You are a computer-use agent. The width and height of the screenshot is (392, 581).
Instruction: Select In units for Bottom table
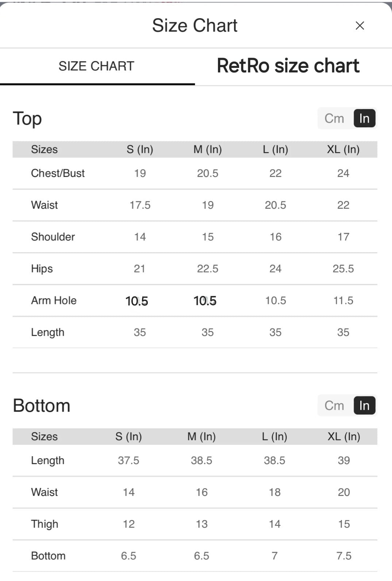coord(364,405)
